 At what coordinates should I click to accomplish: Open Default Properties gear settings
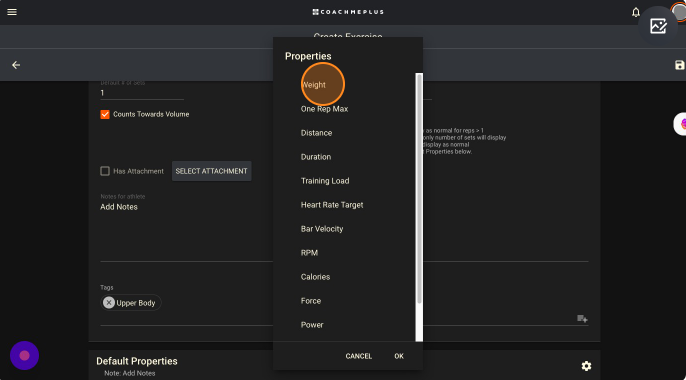point(586,366)
